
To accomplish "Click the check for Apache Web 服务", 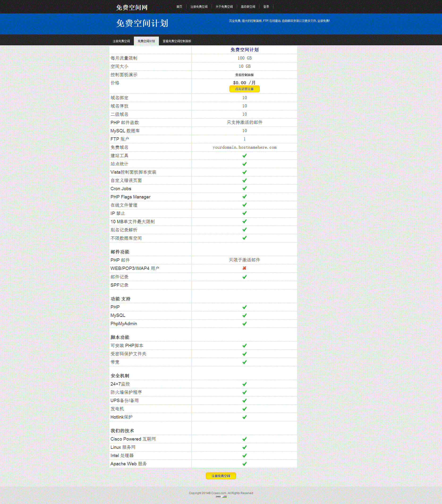I will 244,464.
